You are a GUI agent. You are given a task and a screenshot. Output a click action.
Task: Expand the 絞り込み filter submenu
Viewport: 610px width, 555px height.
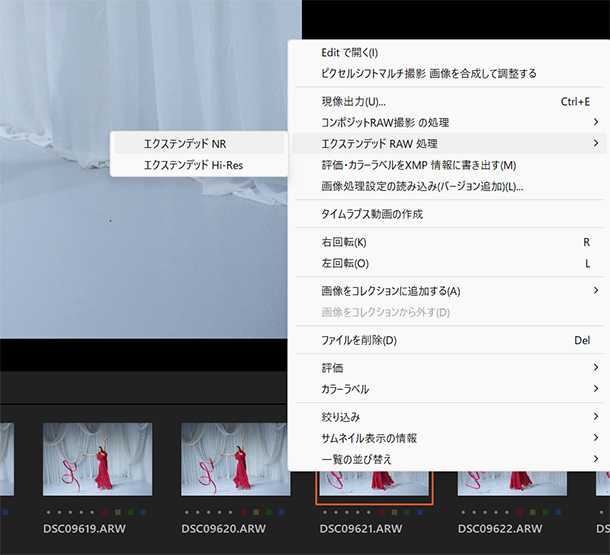click(x=450, y=417)
